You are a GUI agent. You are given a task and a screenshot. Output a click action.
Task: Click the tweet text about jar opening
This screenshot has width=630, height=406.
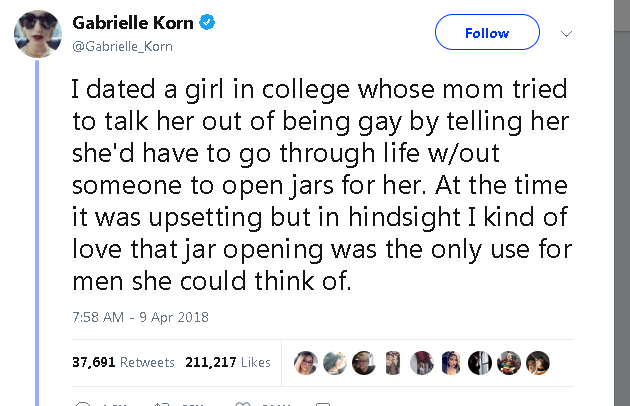[320, 185]
